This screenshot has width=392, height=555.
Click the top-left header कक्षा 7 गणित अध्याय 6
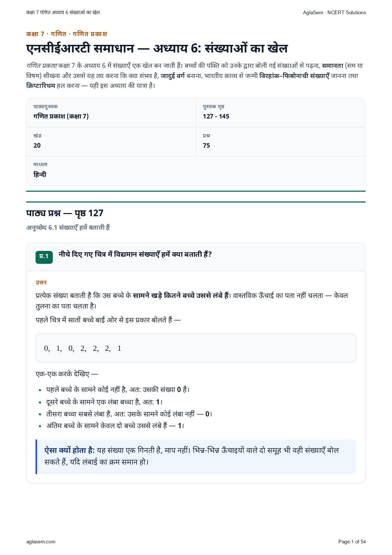pyautogui.click(x=63, y=12)
